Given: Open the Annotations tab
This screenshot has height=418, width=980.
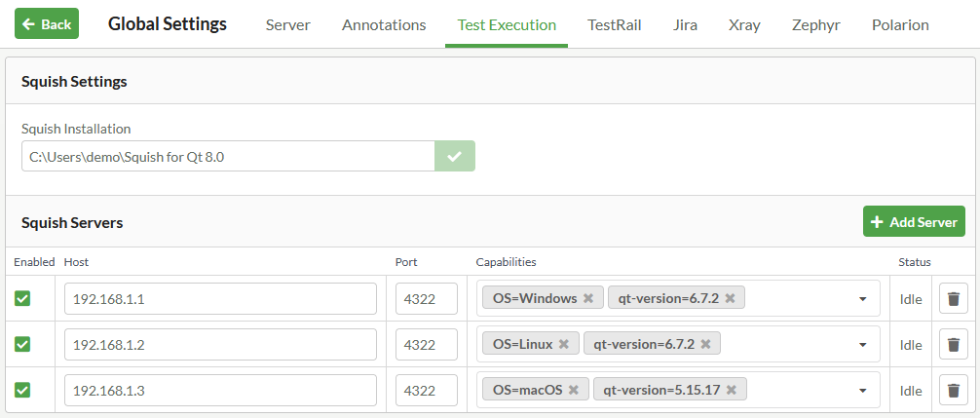Looking at the screenshot, I should click(x=384, y=24).
